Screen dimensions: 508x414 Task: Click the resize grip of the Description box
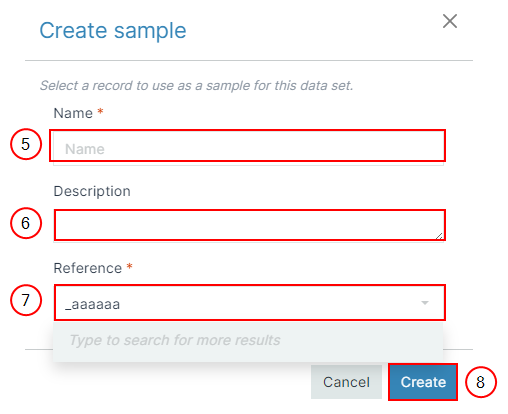439,236
